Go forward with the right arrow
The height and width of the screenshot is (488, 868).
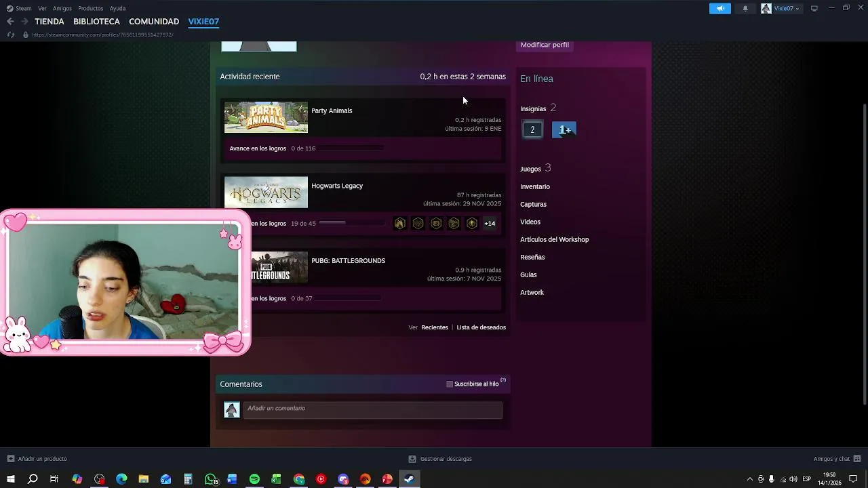pyautogui.click(x=24, y=22)
